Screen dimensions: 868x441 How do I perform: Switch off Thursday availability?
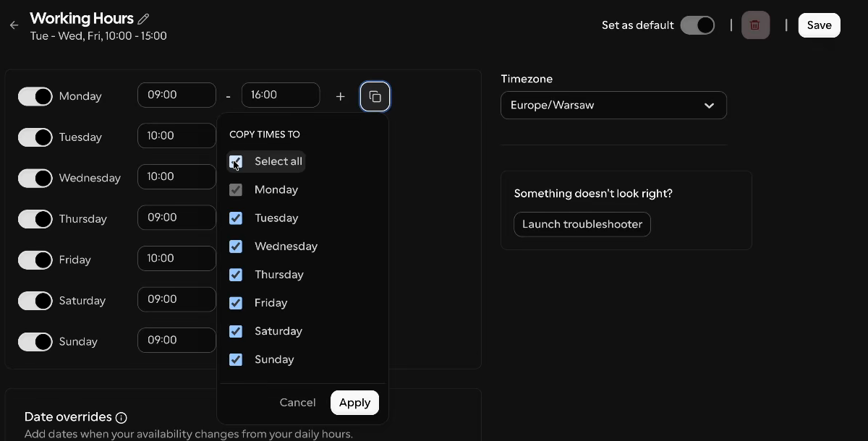tap(35, 218)
